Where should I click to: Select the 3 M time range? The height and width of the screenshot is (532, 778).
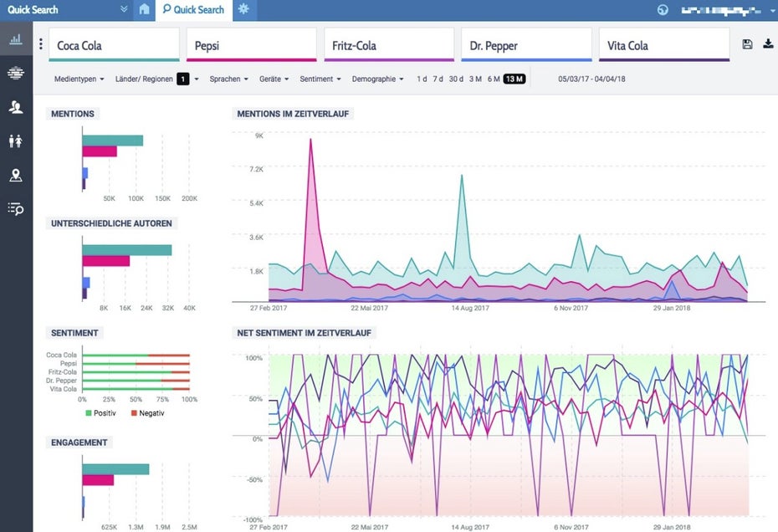point(475,79)
